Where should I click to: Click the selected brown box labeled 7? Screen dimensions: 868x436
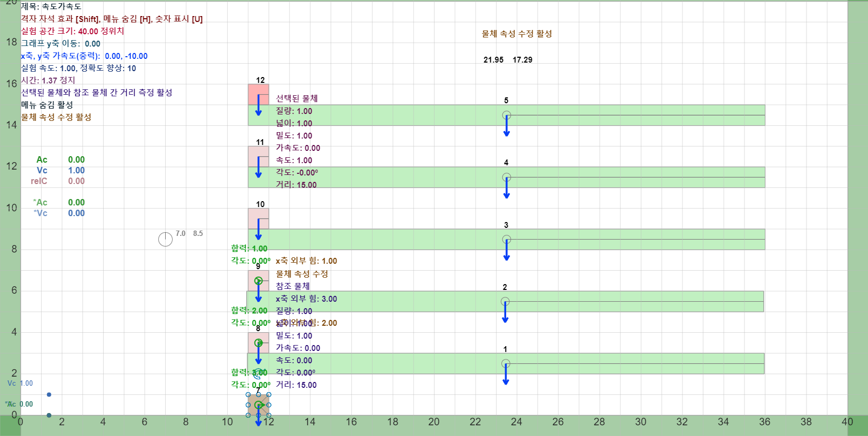point(259,405)
